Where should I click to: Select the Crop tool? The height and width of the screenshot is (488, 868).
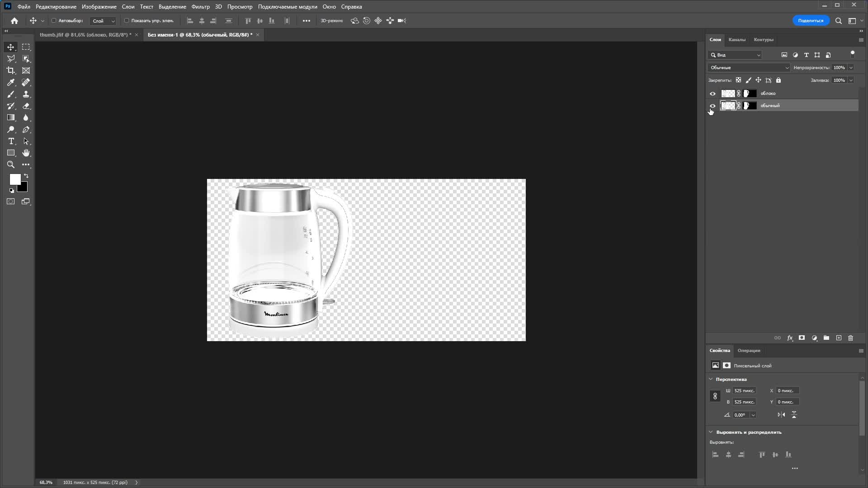pos(11,70)
